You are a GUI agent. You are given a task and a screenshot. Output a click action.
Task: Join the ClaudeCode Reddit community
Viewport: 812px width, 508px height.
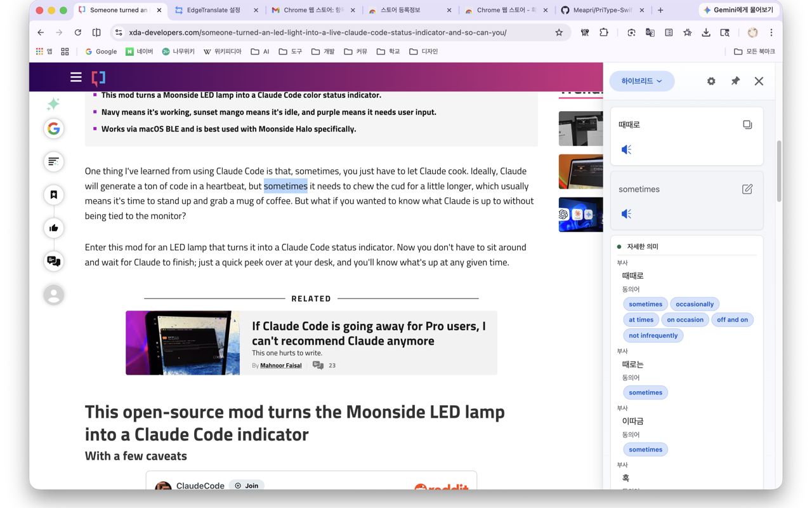[x=247, y=486]
